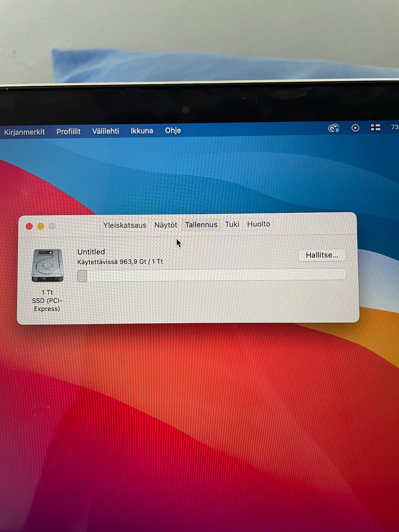Open the Profiilit menu
The height and width of the screenshot is (532, 399).
(x=69, y=131)
